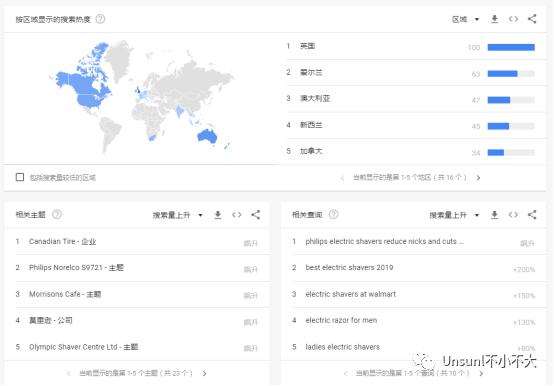Download the interest by region data
Viewport: 554px width, 386px height.
point(494,19)
